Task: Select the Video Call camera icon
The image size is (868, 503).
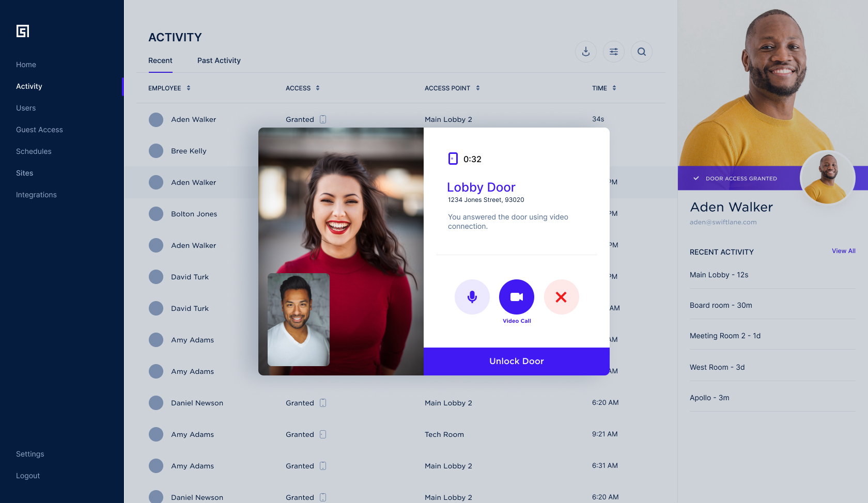Action: pos(516,296)
